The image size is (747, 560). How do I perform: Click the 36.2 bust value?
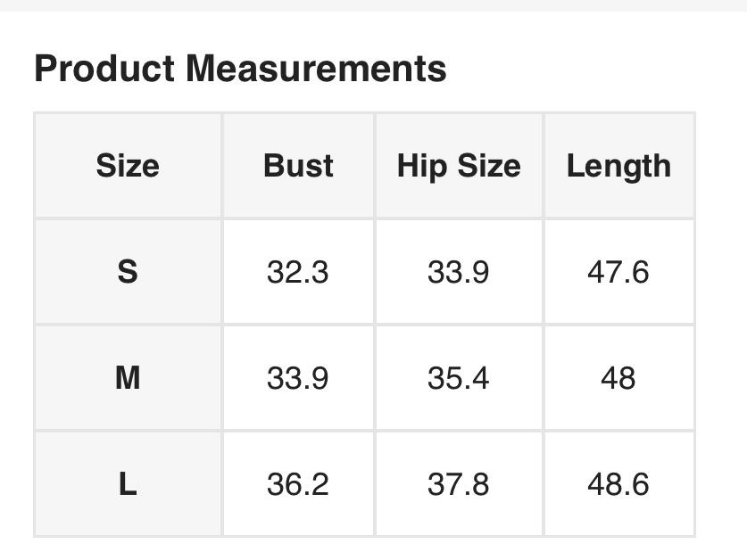point(297,484)
